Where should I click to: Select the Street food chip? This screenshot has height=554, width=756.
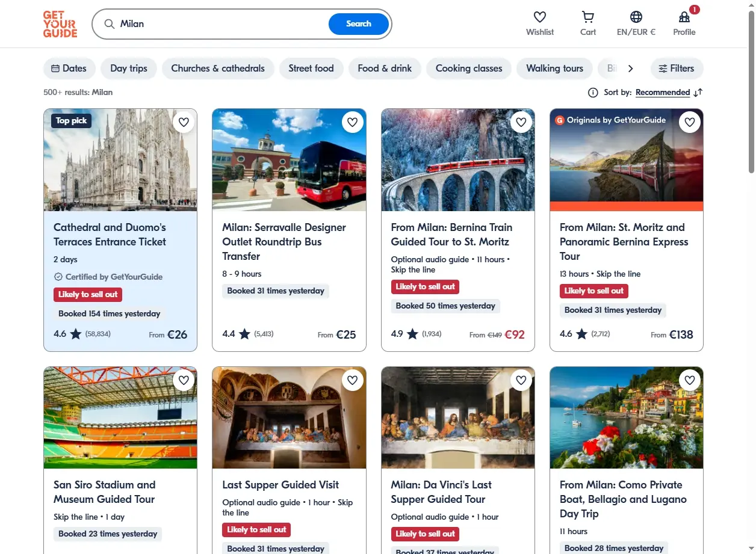click(x=311, y=69)
